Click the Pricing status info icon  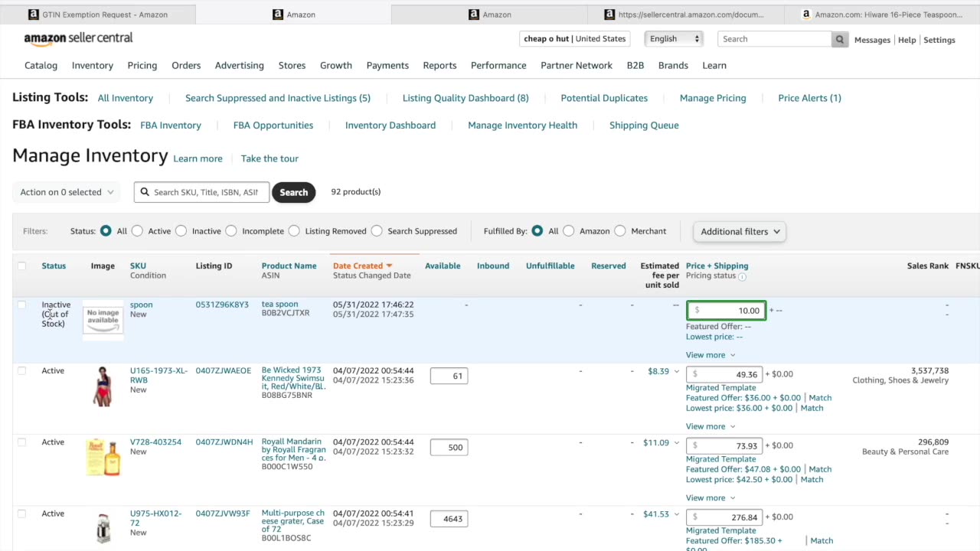742,276
